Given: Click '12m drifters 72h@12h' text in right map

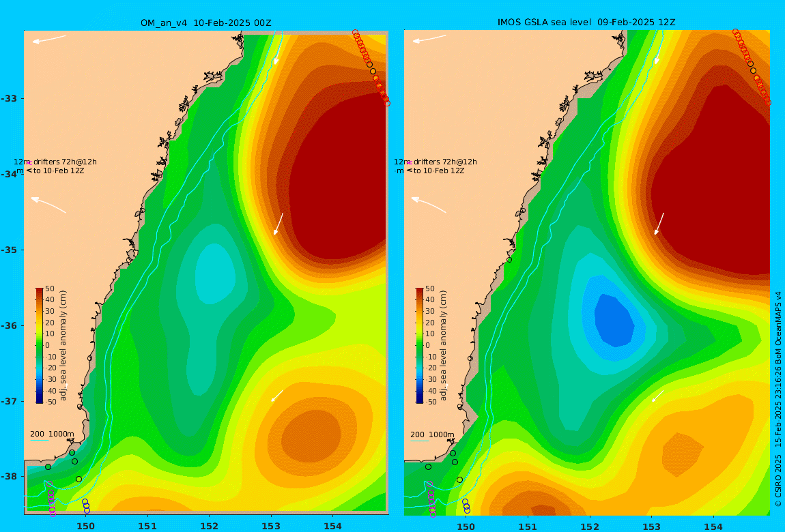Looking at the screenshot, I should click(x=435, y=162).
